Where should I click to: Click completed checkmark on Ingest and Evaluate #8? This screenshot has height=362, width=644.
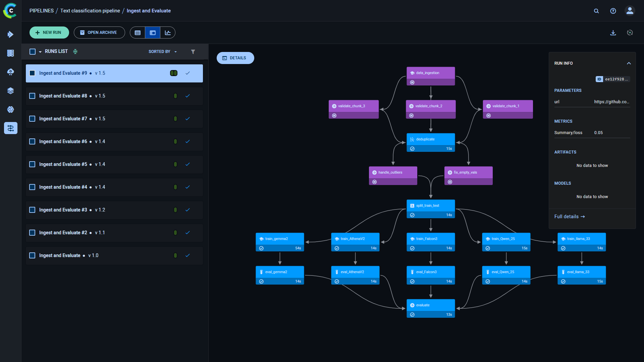[187, 96]
